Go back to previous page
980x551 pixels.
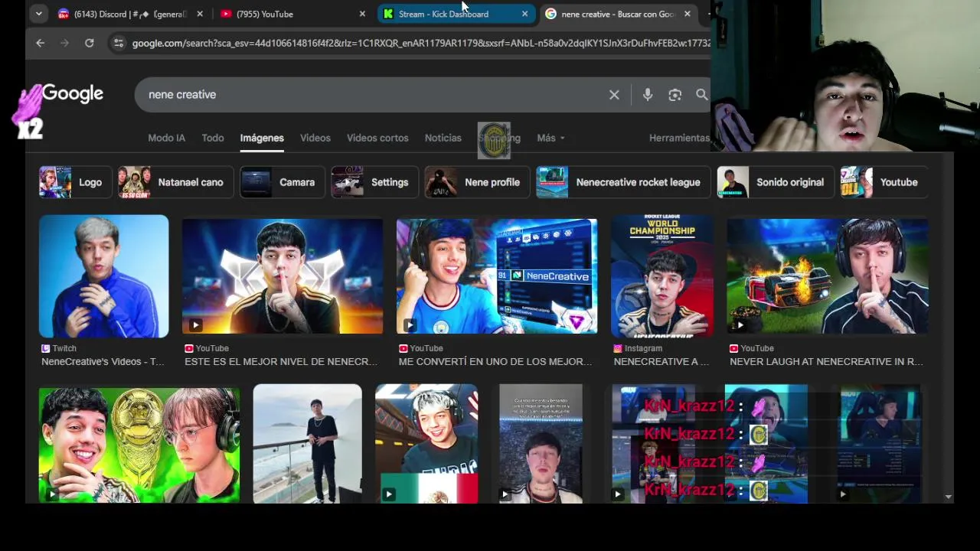(x=41, y=44)
